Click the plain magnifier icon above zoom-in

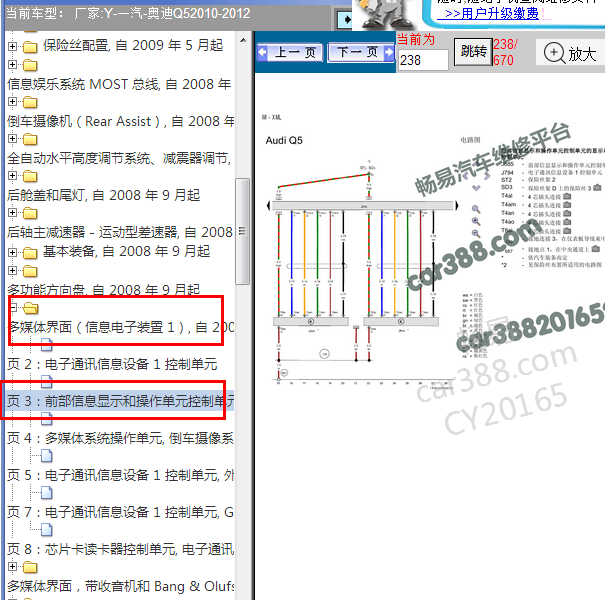(x=476, y=209)
